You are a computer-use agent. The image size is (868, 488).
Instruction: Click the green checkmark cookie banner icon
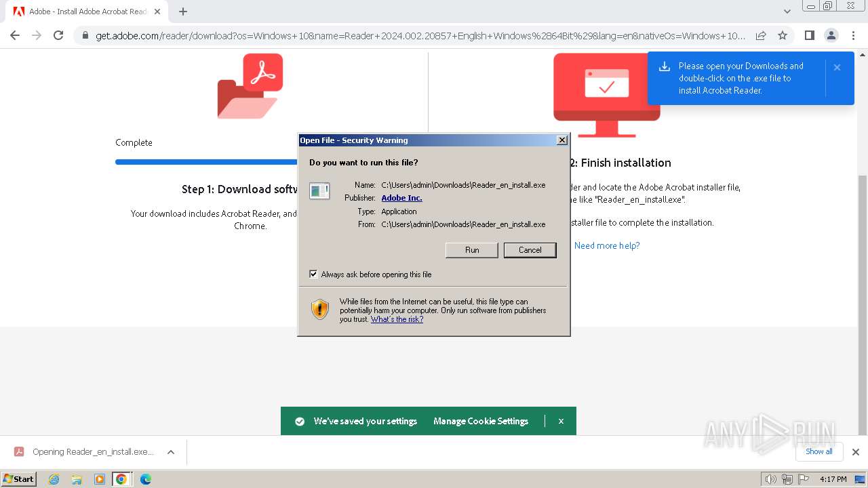point(300,421)
